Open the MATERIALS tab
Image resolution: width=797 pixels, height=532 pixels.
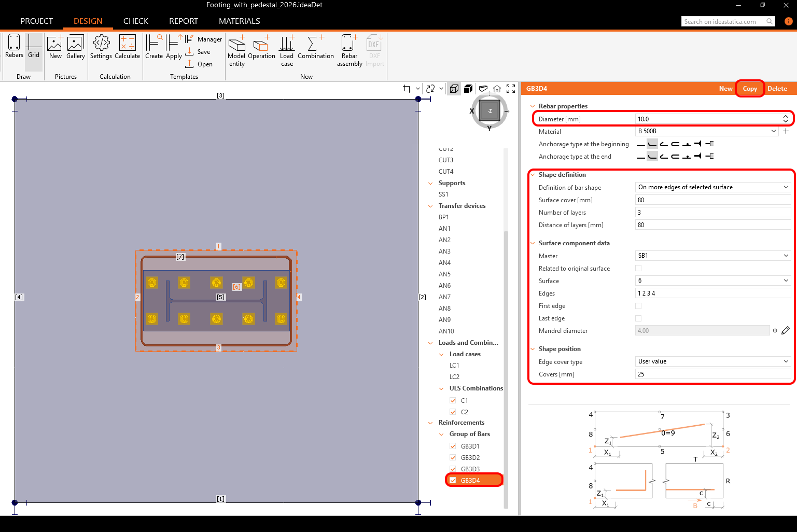coord(239,21)
